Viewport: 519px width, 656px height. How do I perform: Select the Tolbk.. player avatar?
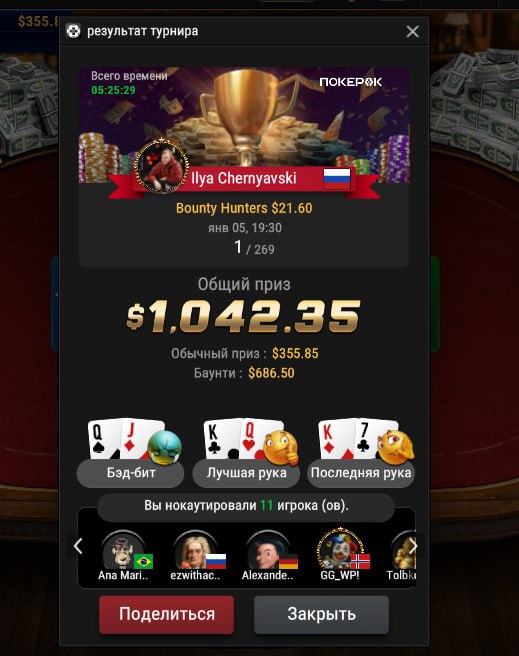coord(403,550)
